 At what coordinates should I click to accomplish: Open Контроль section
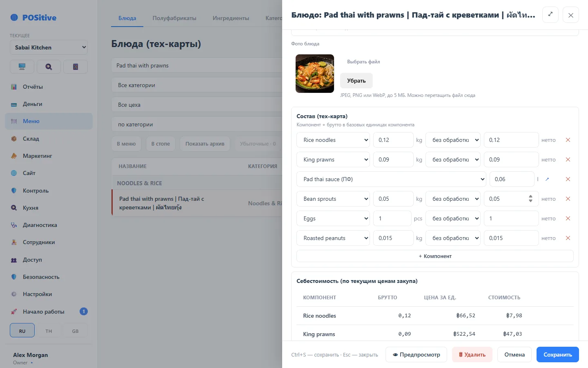point(49,191)
